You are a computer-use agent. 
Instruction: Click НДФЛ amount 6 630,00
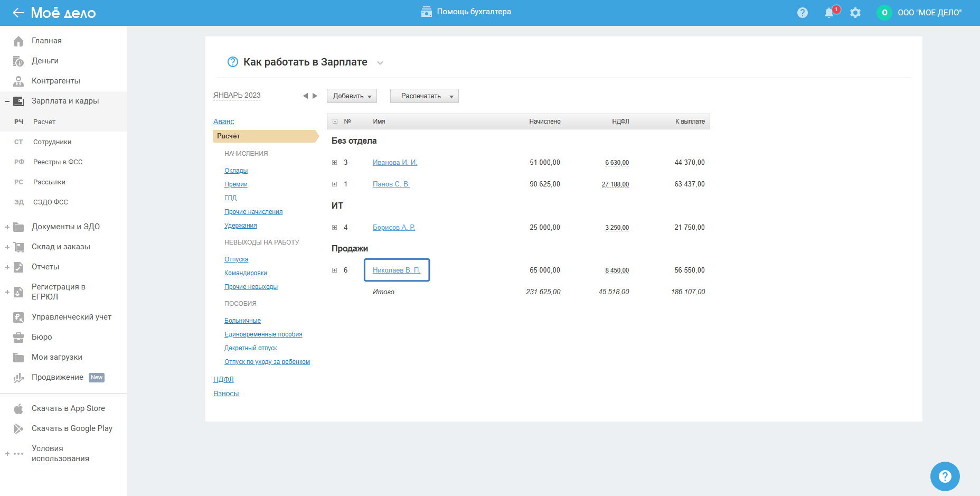pyautogui.click(x=617, y=163)
